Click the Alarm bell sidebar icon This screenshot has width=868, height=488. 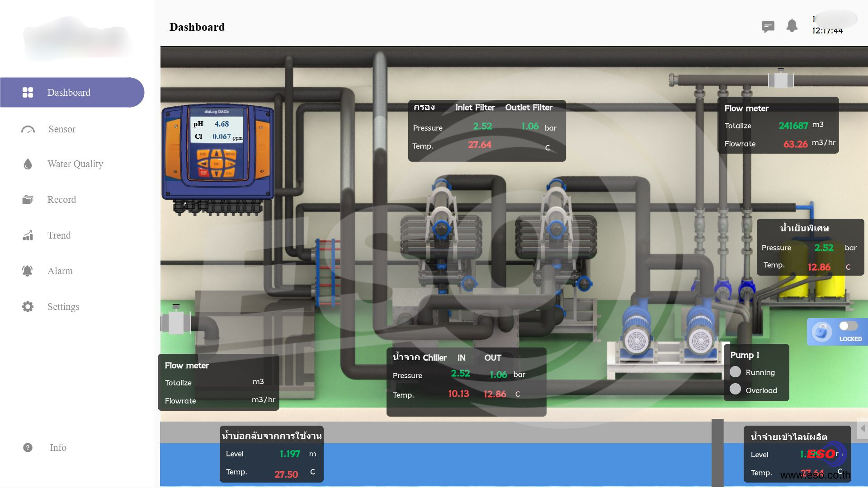28,271
